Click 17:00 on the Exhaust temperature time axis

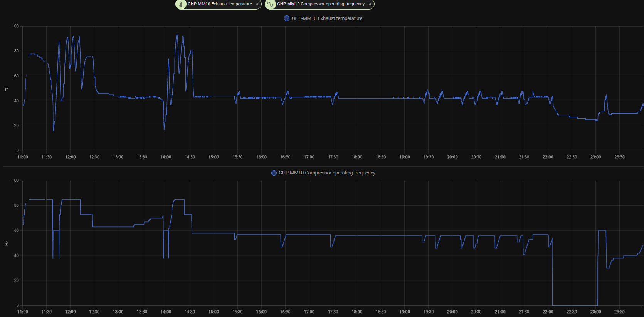tap(309, 157)
